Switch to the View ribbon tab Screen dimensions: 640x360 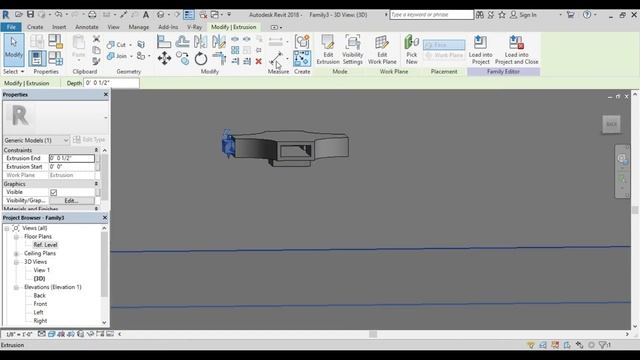[113, 27]
